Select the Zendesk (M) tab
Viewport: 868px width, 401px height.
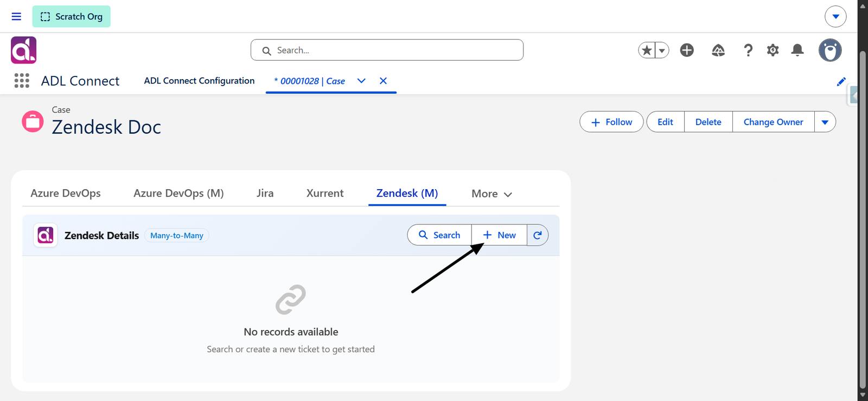[x=407, y=193]
